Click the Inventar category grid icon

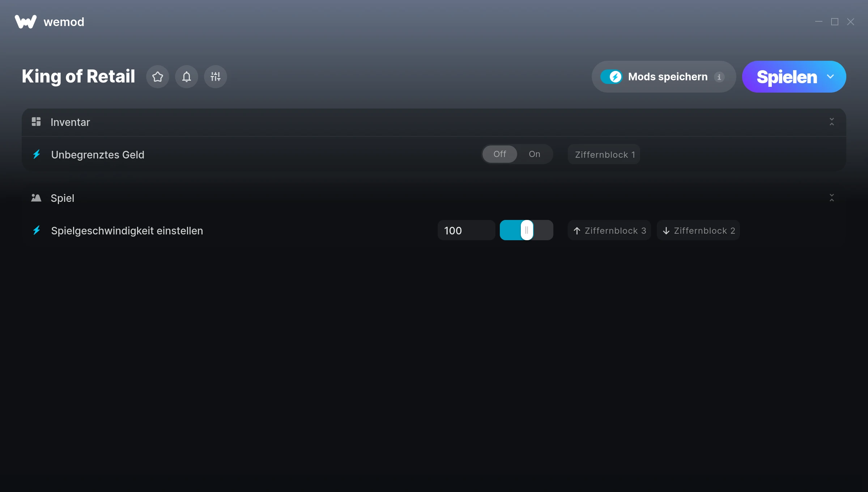[36, 122]
